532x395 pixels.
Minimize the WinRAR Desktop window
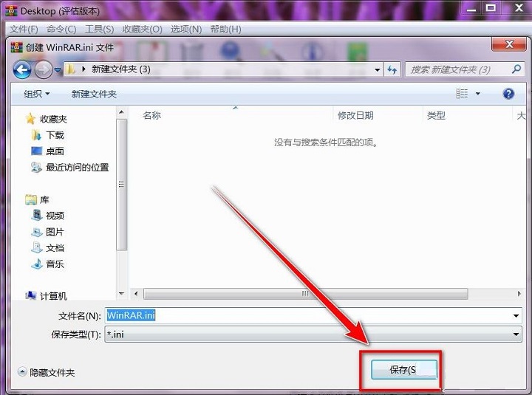click(x=471, y=8)
